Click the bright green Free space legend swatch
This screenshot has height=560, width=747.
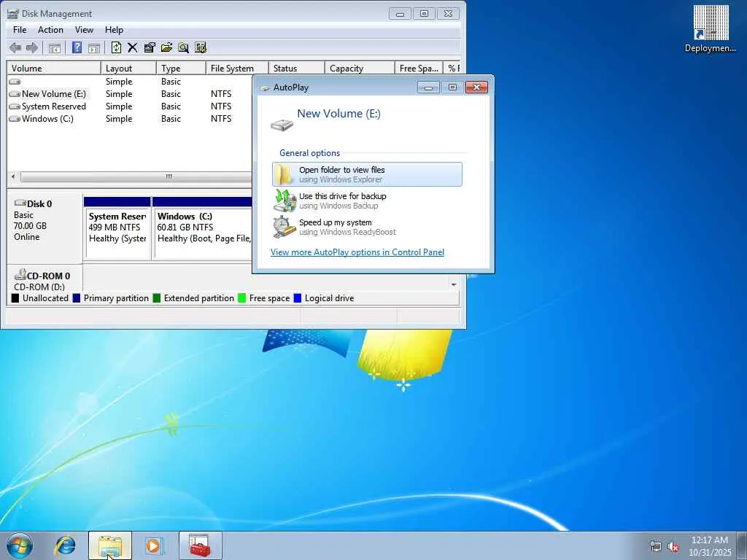[241, 298]
